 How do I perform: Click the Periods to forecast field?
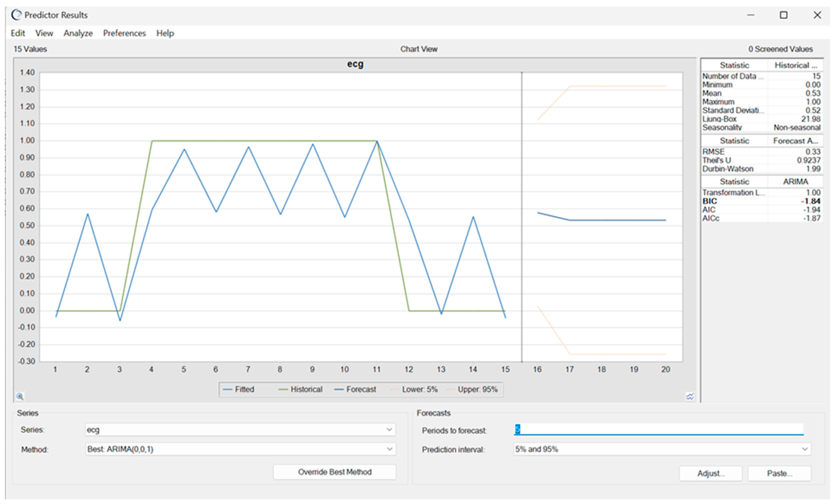coord(658,430)
